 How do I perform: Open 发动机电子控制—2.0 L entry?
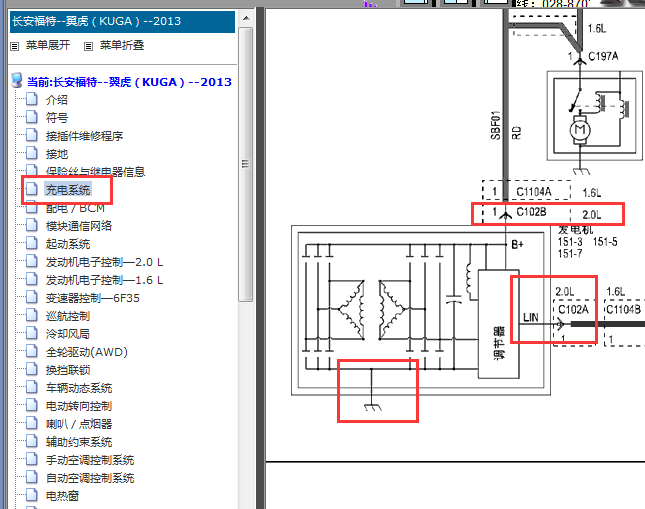tap(104, 262)
